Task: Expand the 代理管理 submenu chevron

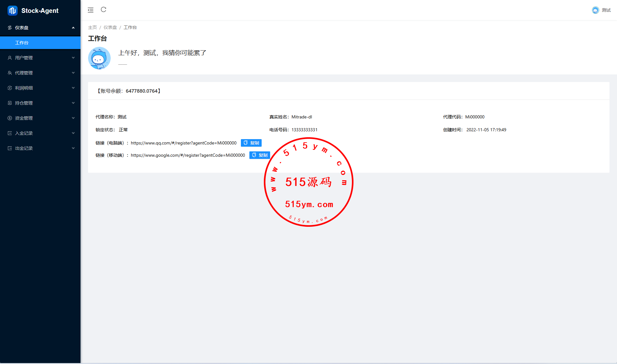Action: (73, 73)
